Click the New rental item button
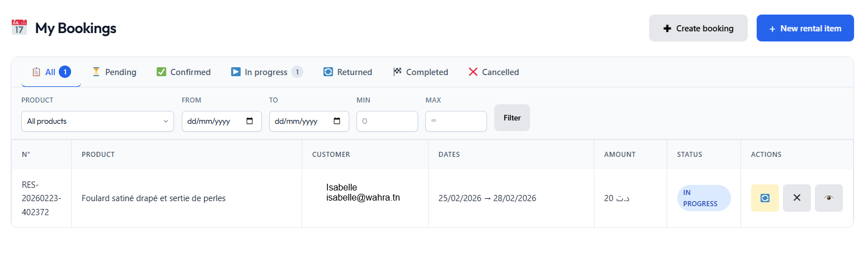This screenshot has height=279, width=868. click(805, 28)
